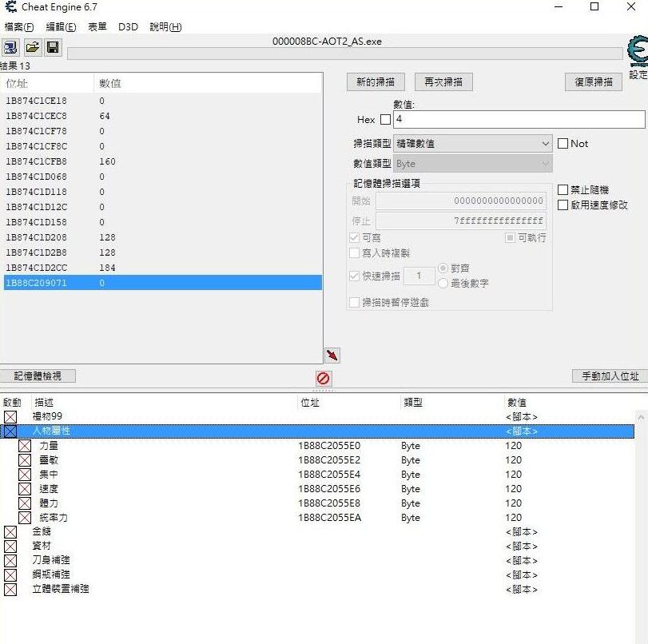Click the red clear-list prohibition icon
Viewport: 648px width, 644px height.
pyautogui.click(x=323, y=378)
